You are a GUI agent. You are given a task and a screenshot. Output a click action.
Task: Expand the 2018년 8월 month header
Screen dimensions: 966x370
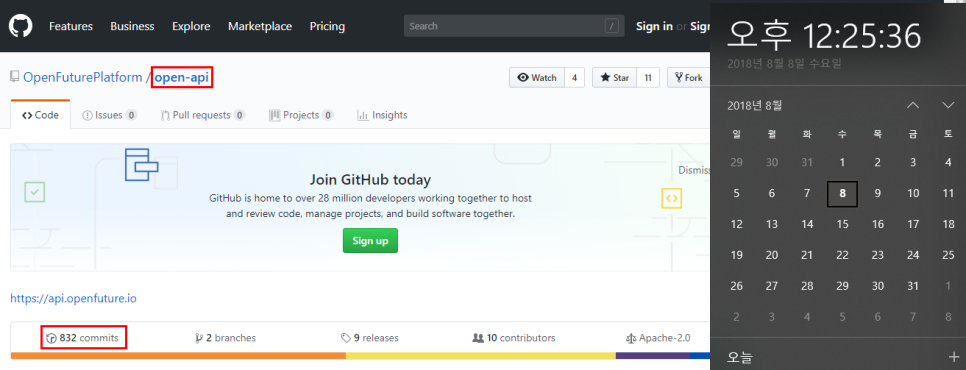click(755, 105)
